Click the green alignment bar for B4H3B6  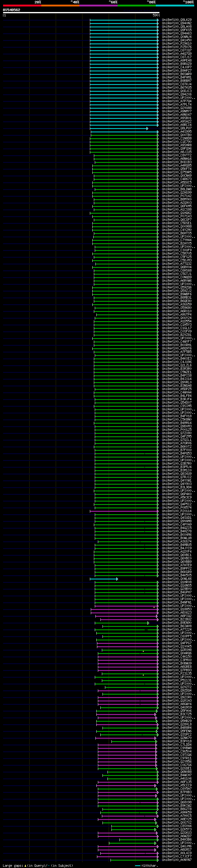pyautogui.click(x=139, y=839)
